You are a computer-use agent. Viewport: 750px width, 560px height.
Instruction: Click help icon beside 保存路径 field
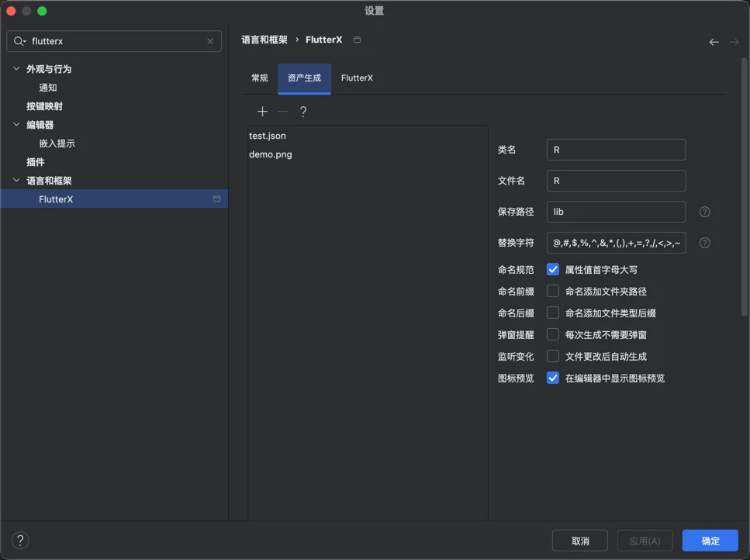pyautogui.click(x=704, y=212)
